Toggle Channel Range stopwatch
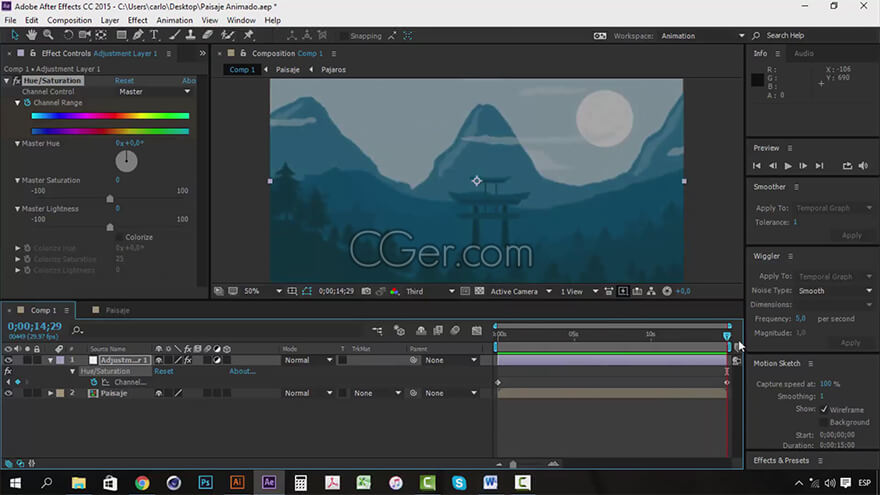Image resolution: width=880 pixels, height=495 pixels. point(27,103)
